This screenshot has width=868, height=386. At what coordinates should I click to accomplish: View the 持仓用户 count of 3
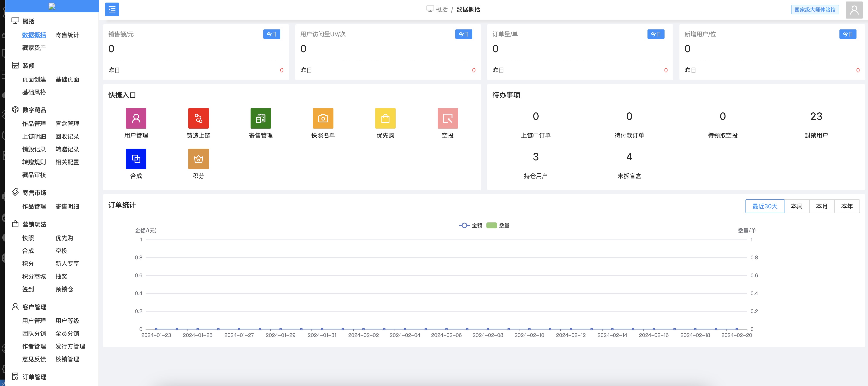point(536,157)
